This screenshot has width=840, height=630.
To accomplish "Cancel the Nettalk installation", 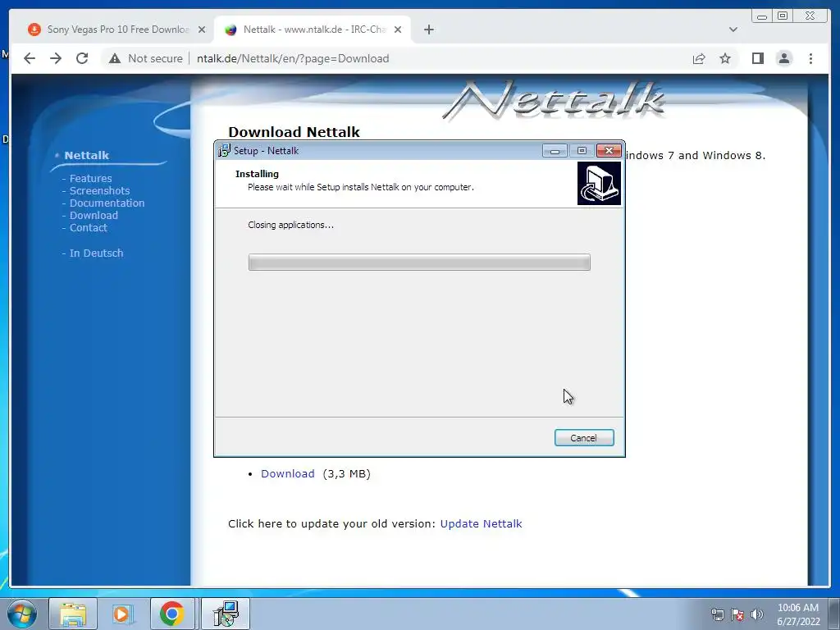I will (584, 438).
